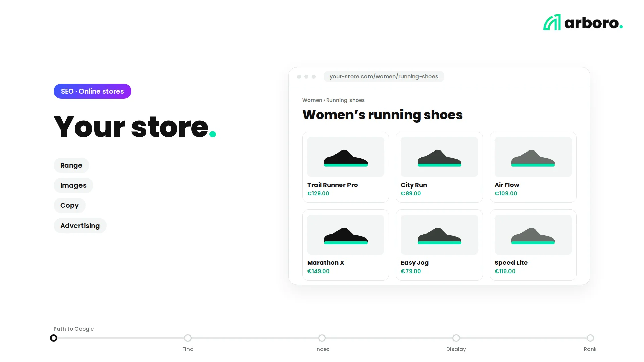Jump to the Find step marker
Viewport: 644px width, 362px height.
tap(188, 338)
